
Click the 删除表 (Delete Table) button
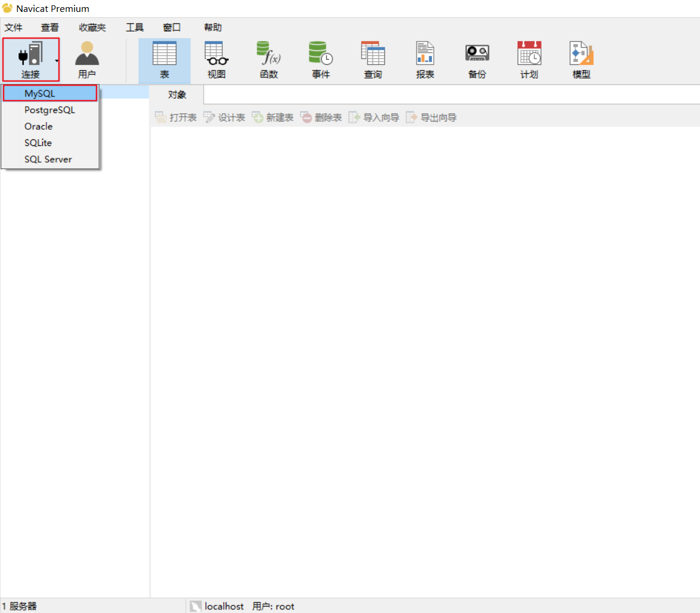point(321,117)
